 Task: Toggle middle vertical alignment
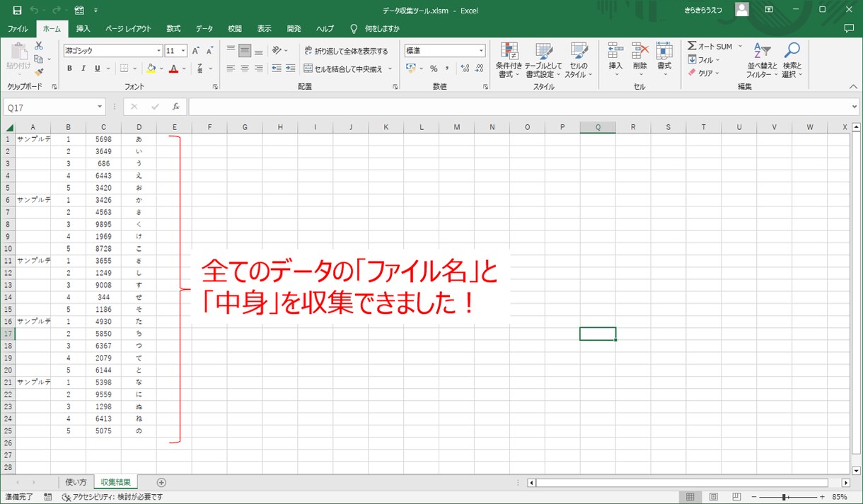[x=245, y=50]
